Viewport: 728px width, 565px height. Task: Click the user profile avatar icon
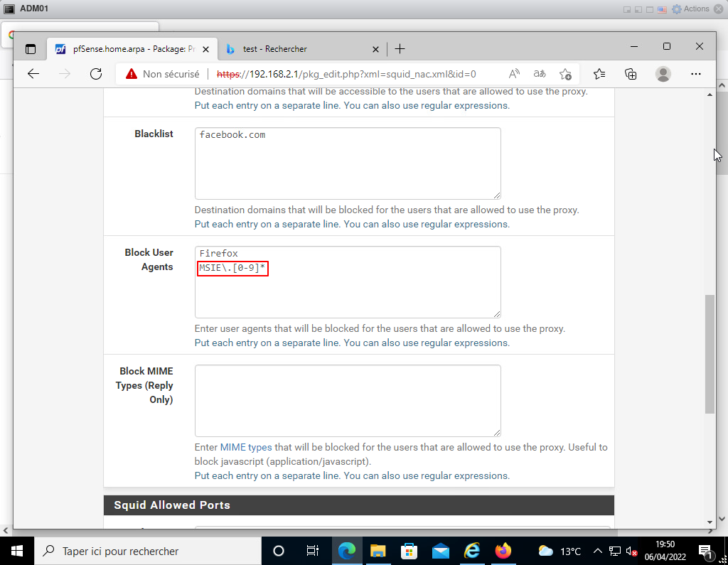coord(663,74)
